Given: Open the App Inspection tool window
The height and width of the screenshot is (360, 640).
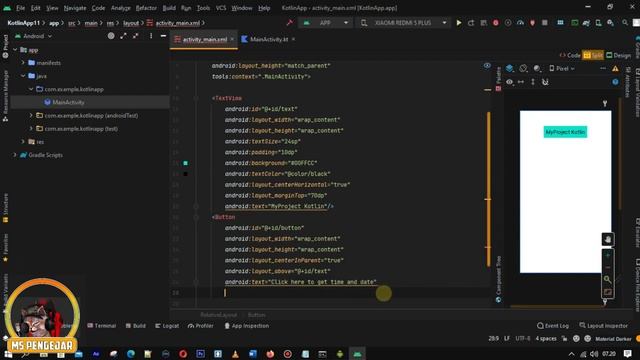Looking at the screenshot, I should coord(247,326).
